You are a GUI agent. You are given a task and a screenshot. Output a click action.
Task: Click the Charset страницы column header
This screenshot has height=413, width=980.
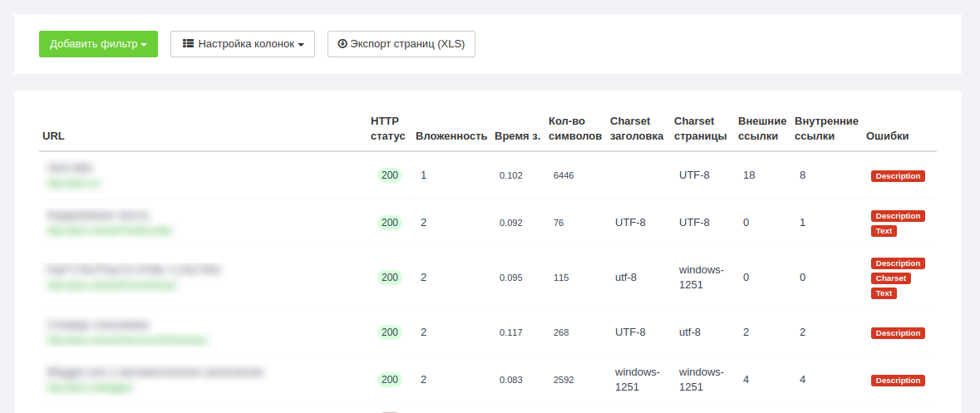[700, 129]
